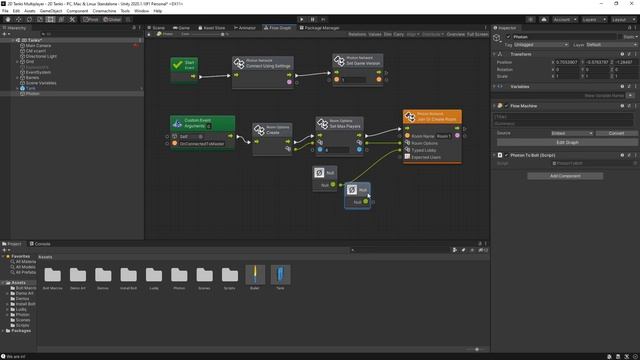Viewport: 640px width, 360px height.
Task: Switch to the Console tab
Action: click(x=40, y=244)
